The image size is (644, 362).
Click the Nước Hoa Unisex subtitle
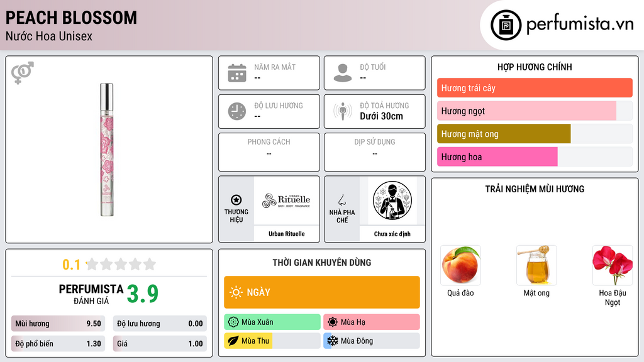coord(49,36)
